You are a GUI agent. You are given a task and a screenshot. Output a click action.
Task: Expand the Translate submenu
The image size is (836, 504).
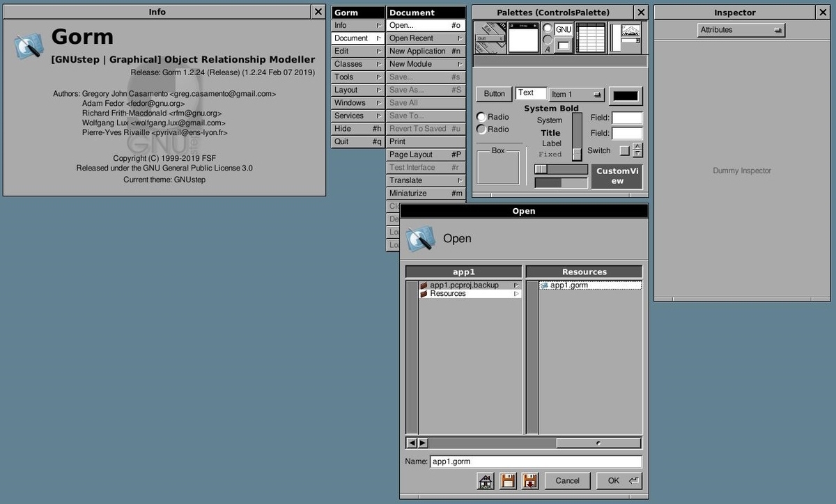click(x=426, y=180)
